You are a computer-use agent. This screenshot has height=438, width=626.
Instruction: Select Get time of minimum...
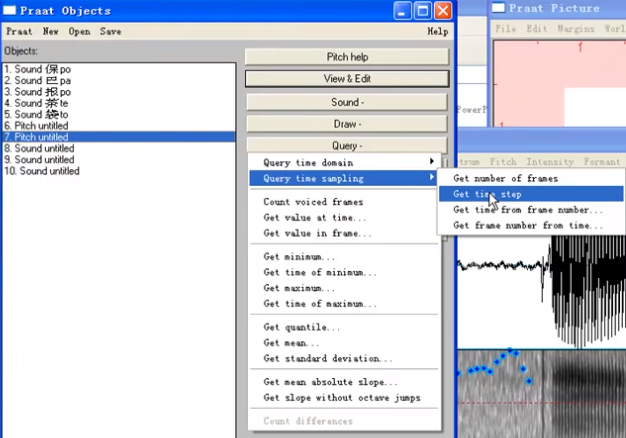click(345, 272)
